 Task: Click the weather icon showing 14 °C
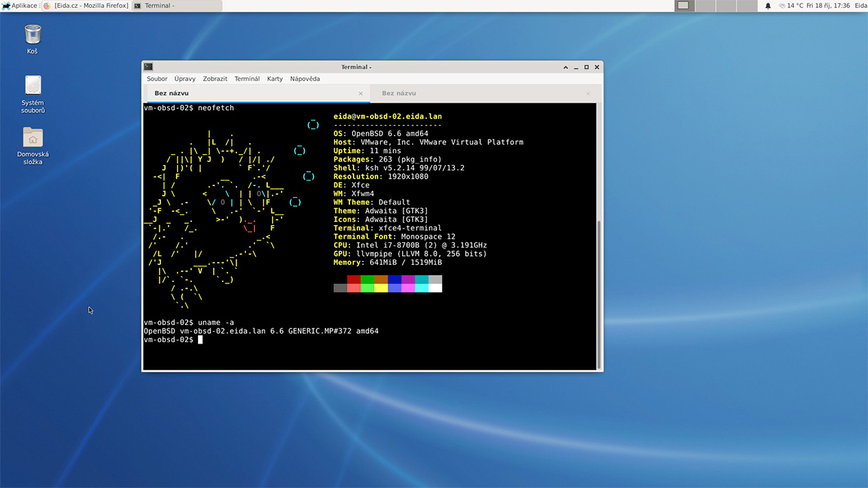782,5
